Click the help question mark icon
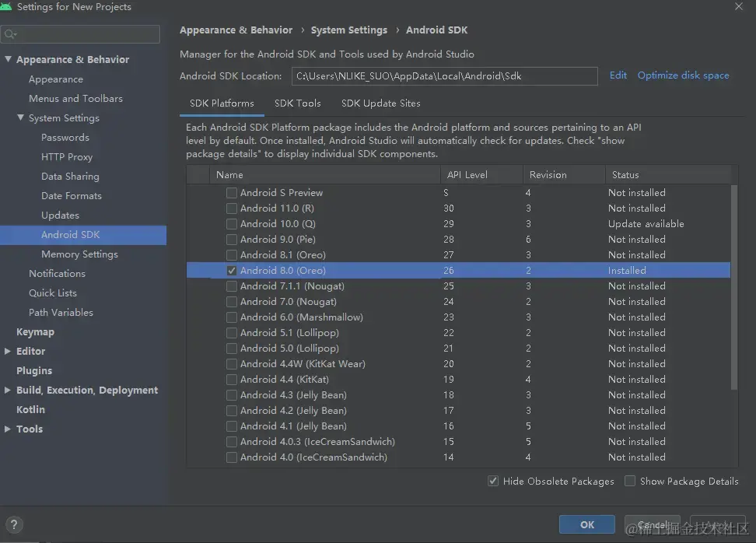This screenshot has height=543, width=756. coord(14,524)
